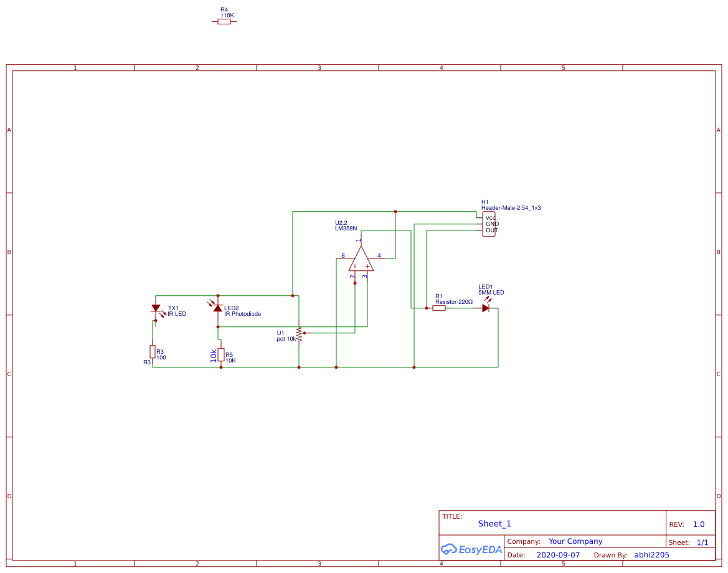This screenshot has height=573, width=728.
Task: Click the IR LED TX1 symbol
Action: (156, 308)
